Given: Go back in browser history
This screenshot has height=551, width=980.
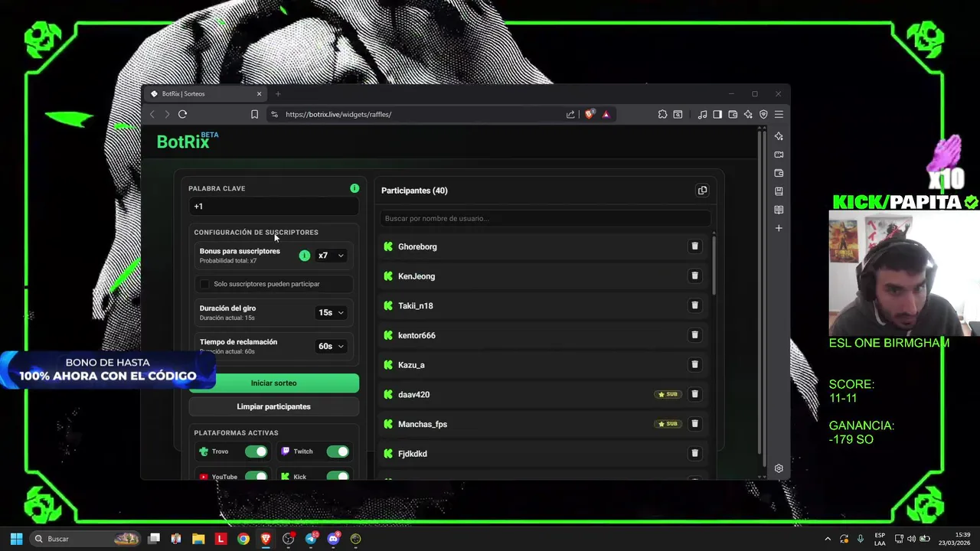Looking at the screenshot, I should (x=152, y=114).
